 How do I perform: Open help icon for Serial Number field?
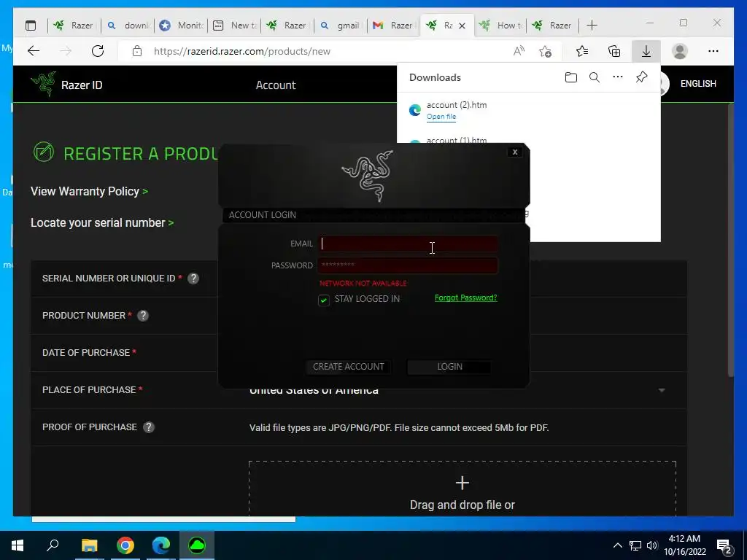[193, 279]
